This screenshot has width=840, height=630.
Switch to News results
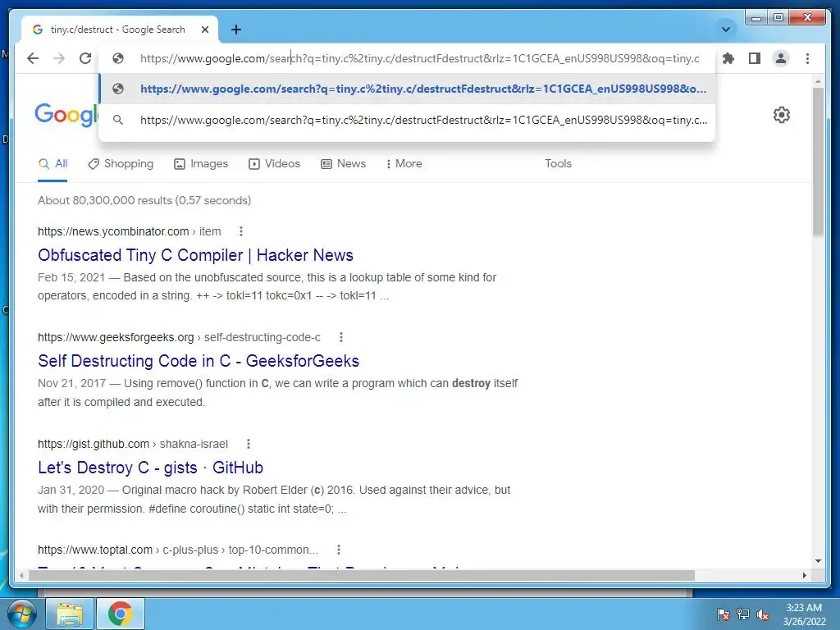point(344,164)
